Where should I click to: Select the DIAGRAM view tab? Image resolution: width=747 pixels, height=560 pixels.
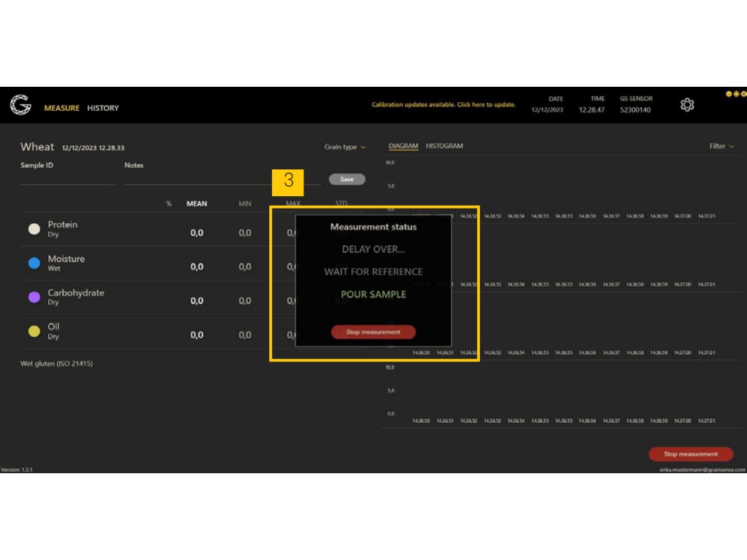coord(403,146)
